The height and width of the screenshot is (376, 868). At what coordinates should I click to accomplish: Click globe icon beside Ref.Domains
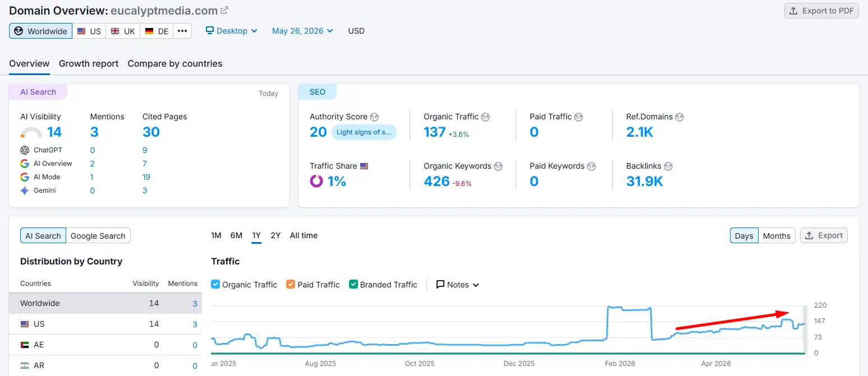[x=679, y=117]
